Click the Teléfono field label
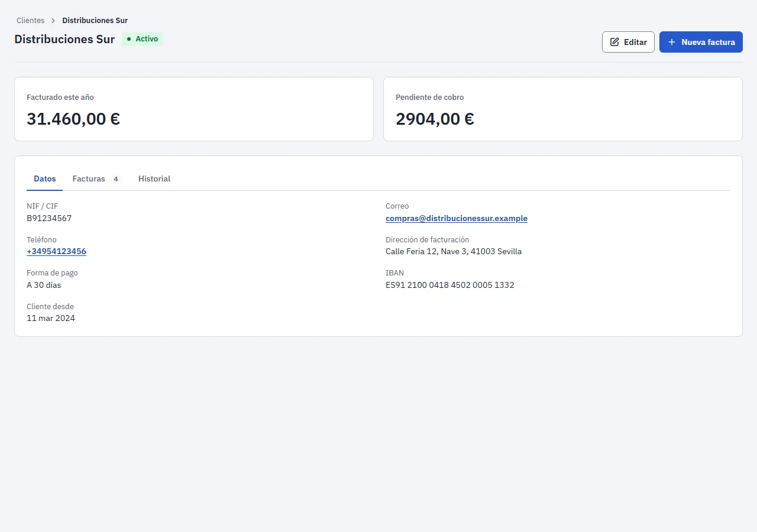 41,239
